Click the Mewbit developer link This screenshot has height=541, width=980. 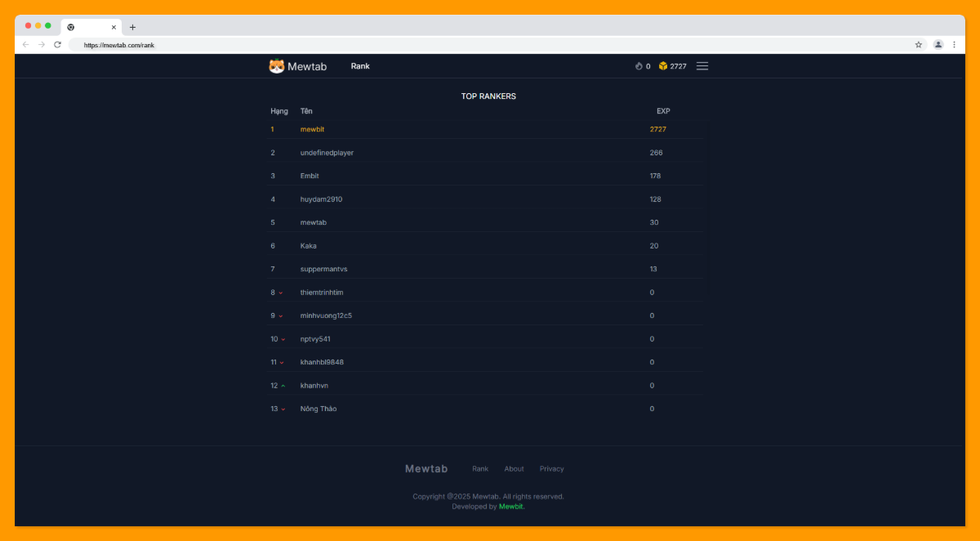pyautogui.click(x=510, y=506)
